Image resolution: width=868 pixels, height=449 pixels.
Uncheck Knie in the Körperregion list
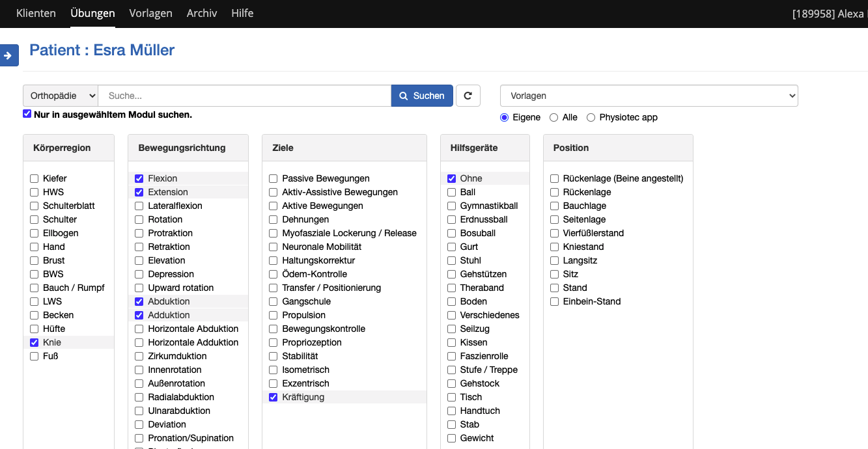pos(33,342)
